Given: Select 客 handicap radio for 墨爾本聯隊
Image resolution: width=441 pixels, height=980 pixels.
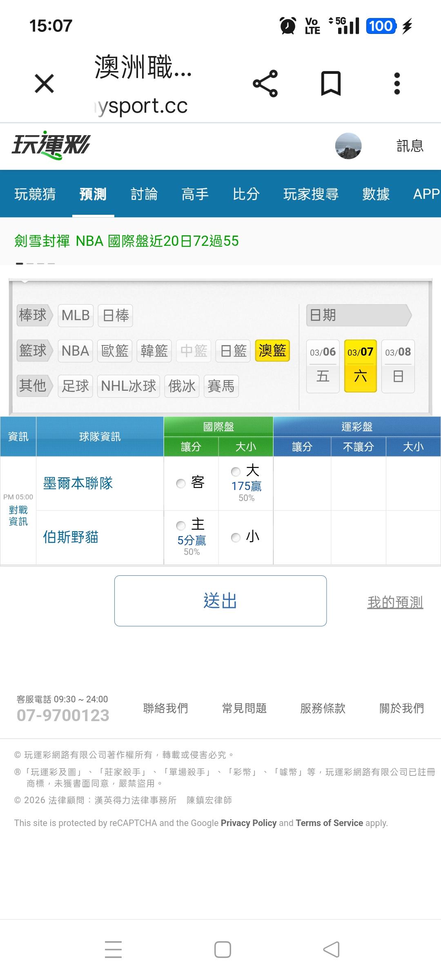Looking at the screenshot, I should [x=181, y=483].
